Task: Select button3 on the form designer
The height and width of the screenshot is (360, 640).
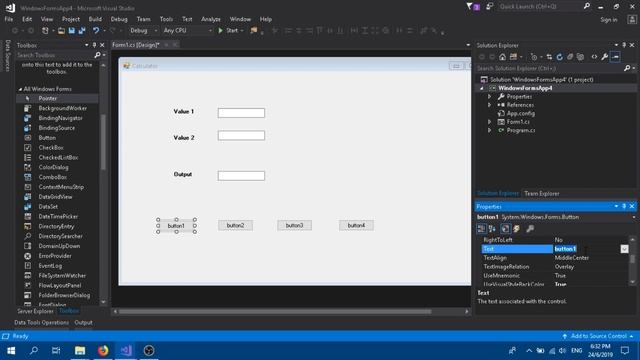Action: 294,225
